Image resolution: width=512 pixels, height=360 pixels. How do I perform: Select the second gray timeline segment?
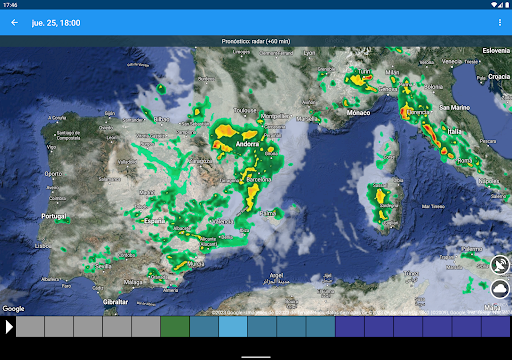(59, 327)
